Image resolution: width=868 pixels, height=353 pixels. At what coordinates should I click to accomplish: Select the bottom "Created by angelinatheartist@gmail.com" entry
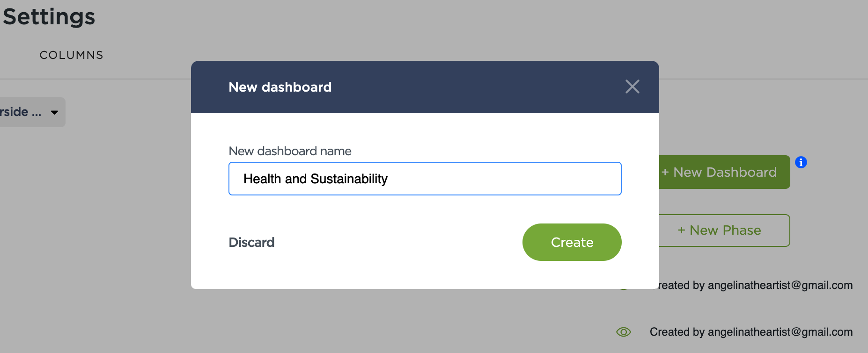point(751,332)
